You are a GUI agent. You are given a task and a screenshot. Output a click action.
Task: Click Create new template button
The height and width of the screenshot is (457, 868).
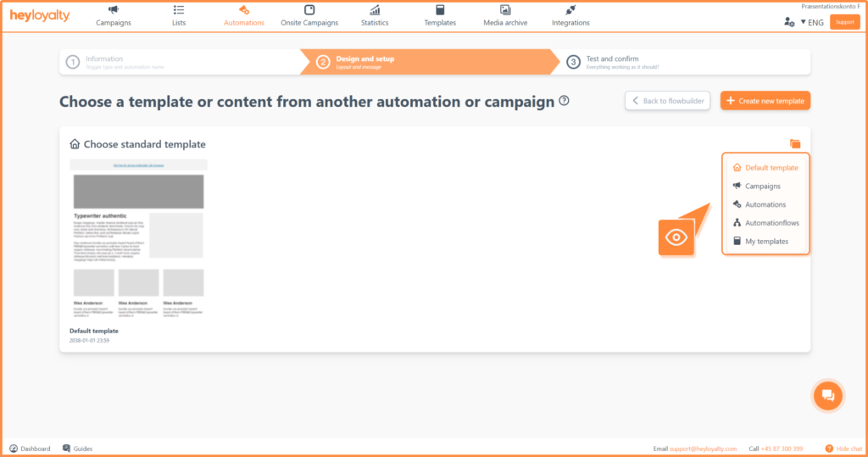[765, 101]
